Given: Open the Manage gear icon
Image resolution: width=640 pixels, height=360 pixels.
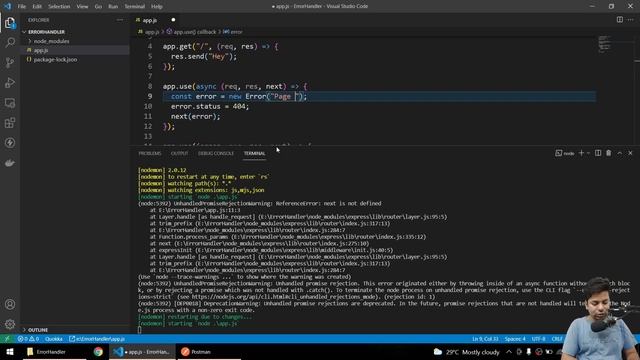Looking at the screenshot, I should (x=10, y=324).
